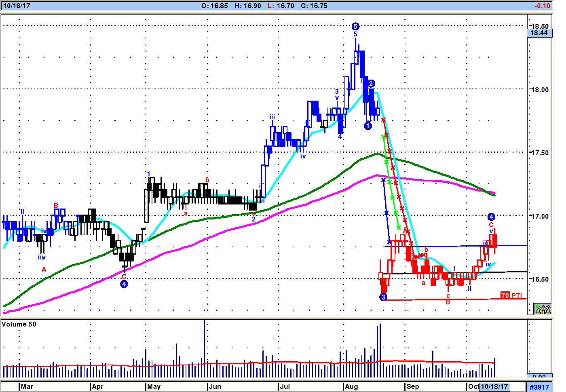The width and height of the screenshot is (566, 392).
Task: Click the 0.00 volume axis label
Action: tap(539, 377)
